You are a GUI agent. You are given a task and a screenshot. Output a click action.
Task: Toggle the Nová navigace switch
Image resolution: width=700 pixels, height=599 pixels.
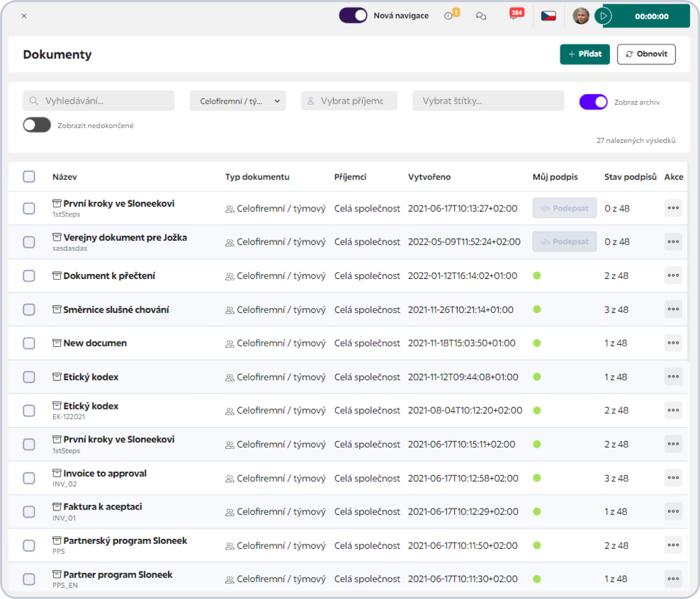point(353,16)
